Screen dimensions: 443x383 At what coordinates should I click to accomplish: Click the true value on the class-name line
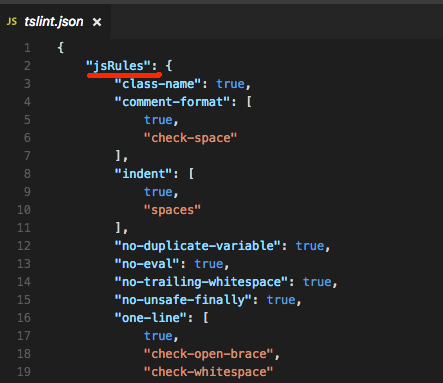pyautogui.click(x=230, y=84)
